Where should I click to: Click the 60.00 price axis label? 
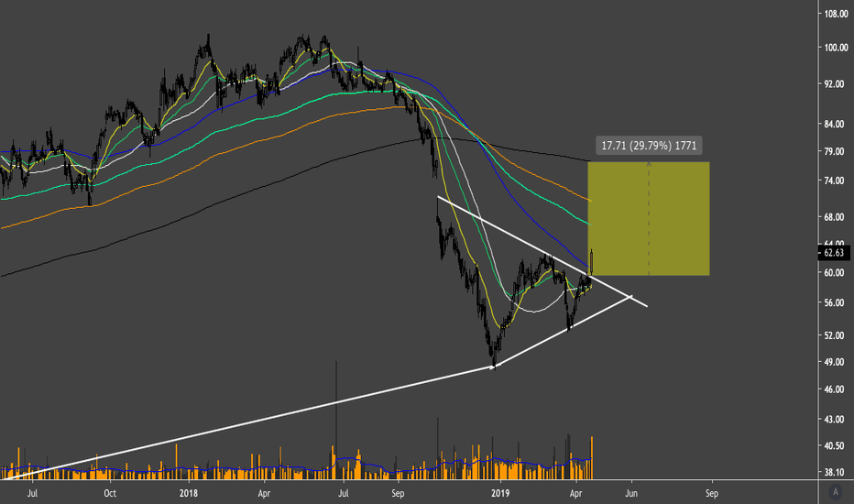tap(836, 273)
